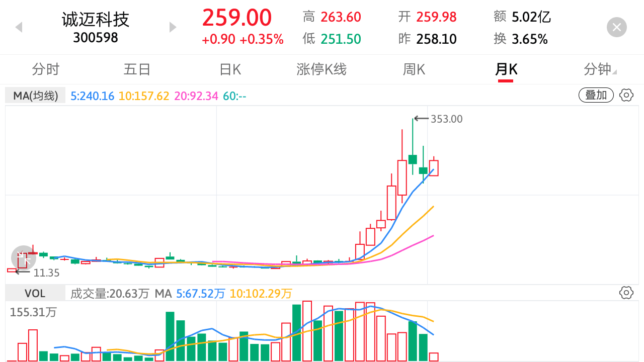Expand the 分钟 interval dropdown
Screen dimensions: 644x362
click(600, 69)
